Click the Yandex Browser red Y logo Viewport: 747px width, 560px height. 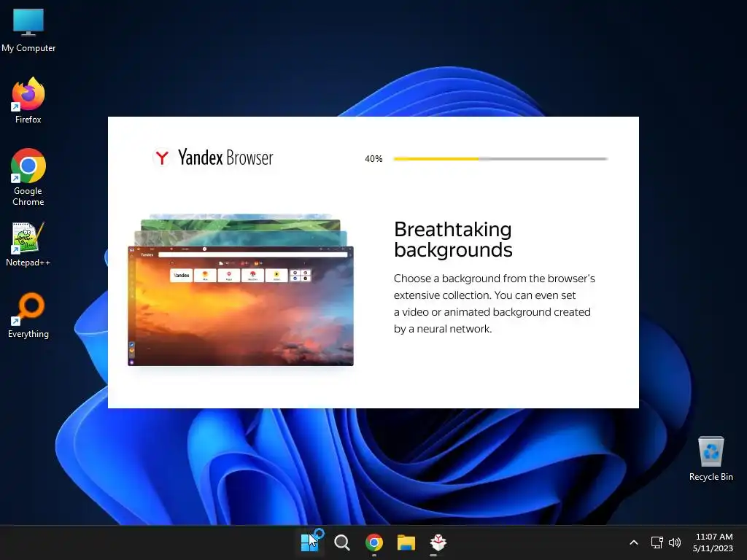click(x=162, y=157)
